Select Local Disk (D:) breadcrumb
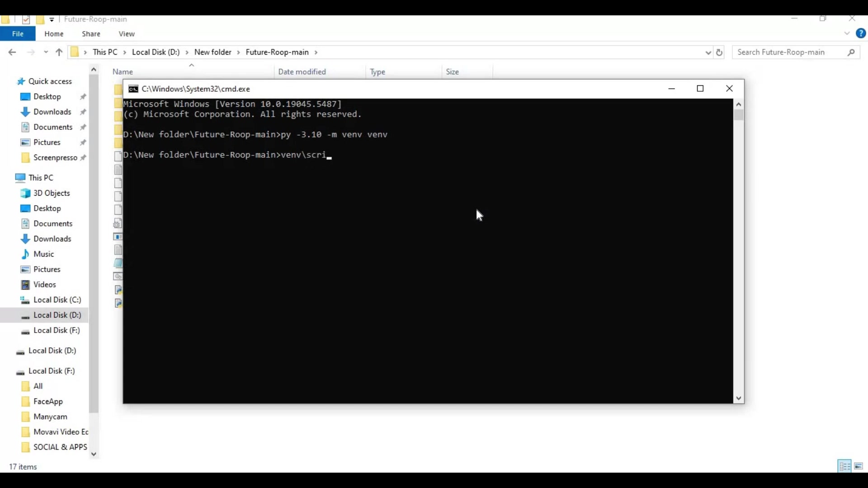868x488 pixels. (x=156, y=52)
